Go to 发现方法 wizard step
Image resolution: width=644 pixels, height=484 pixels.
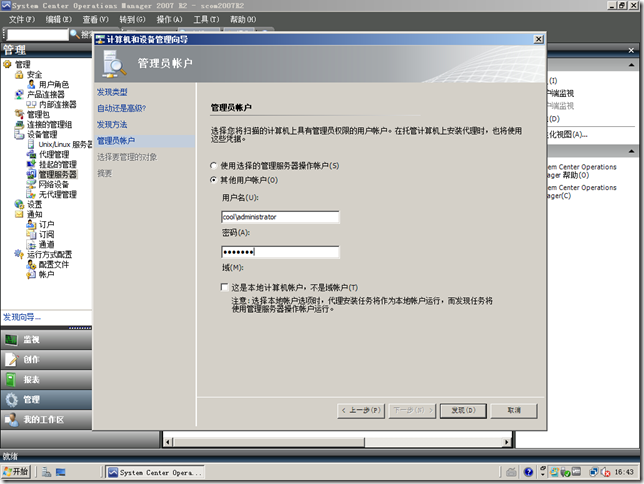click(112, 124)
